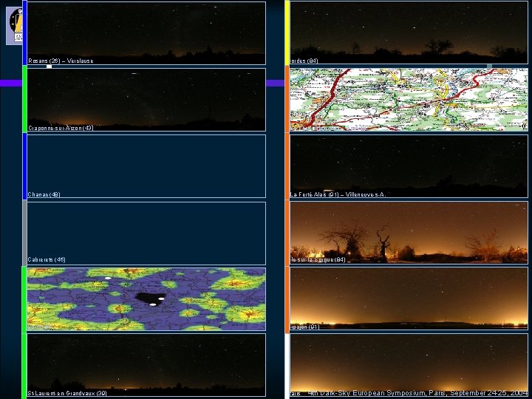Click the 'Craponne-sur-Arzon (43)' caption
Viewport: 532px width, 399px height.
[x=61, y=128]
